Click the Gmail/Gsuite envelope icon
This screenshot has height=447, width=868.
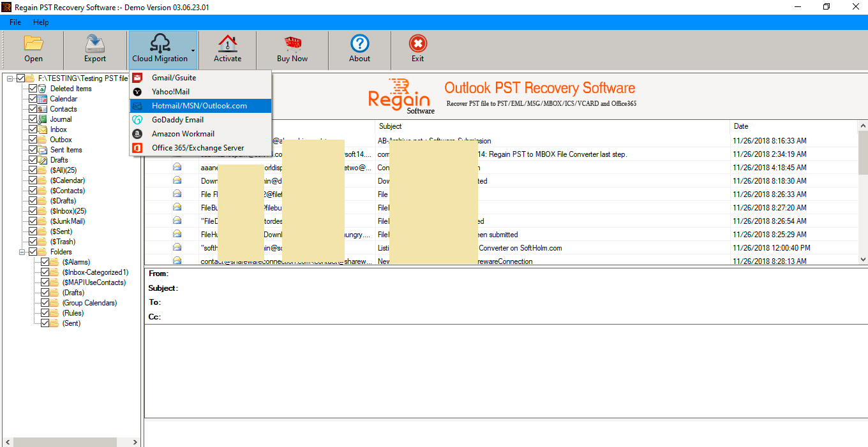137,78
